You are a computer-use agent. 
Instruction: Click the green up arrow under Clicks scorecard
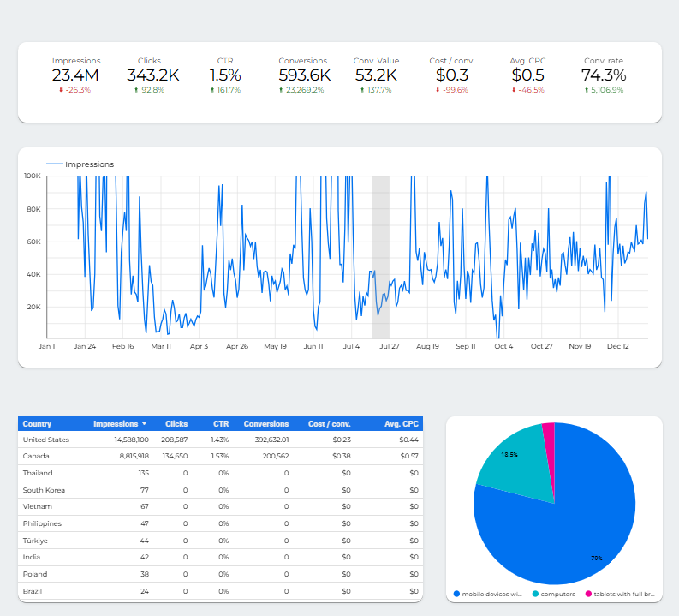pyautogui.click(x=136, y=90)
